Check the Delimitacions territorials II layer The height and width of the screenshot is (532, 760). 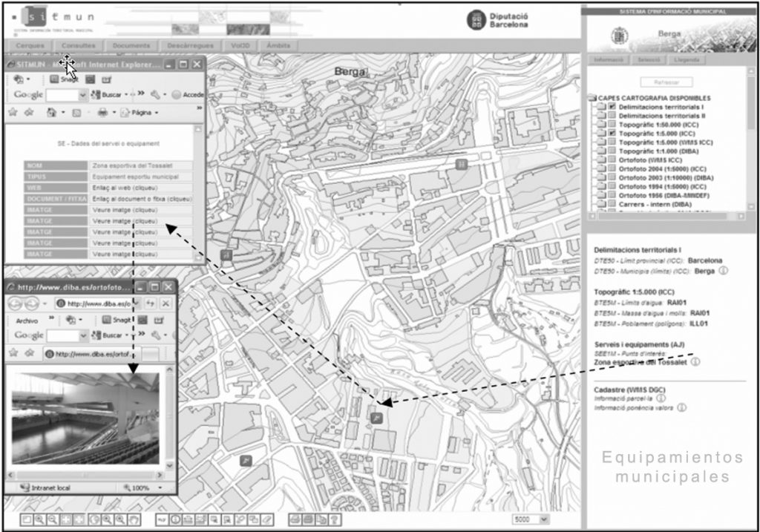pyautogui.click(x=612, y=115)
